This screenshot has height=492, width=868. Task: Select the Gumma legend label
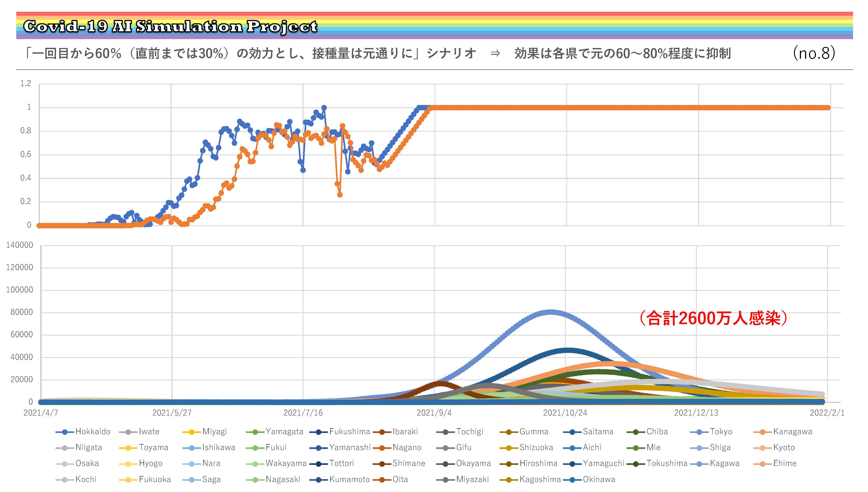point(534,432)
